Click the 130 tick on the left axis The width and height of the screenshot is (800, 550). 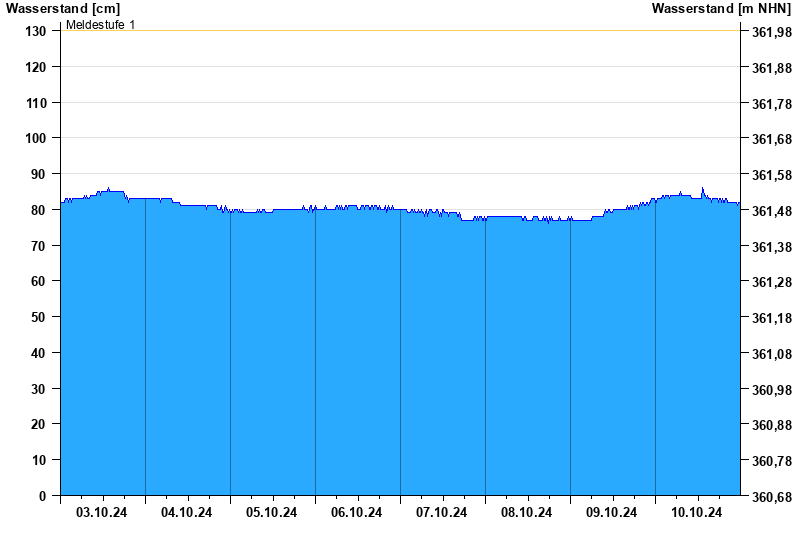(36, 31)
